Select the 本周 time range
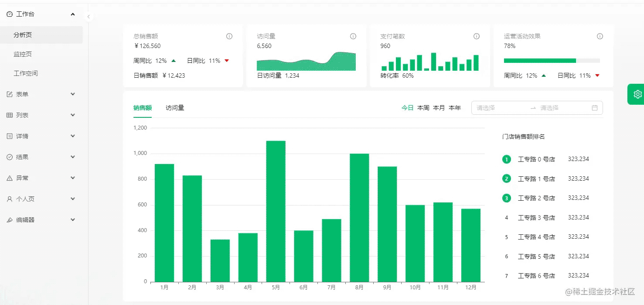Viewport: 644px width, 305px height. 423,108
